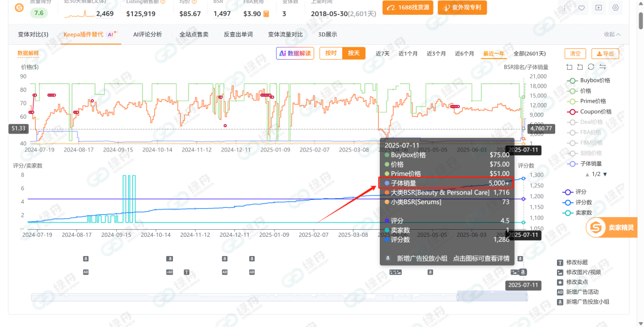
Task: Toggle the Buybox价格 series
Action: tap(588, 81)
